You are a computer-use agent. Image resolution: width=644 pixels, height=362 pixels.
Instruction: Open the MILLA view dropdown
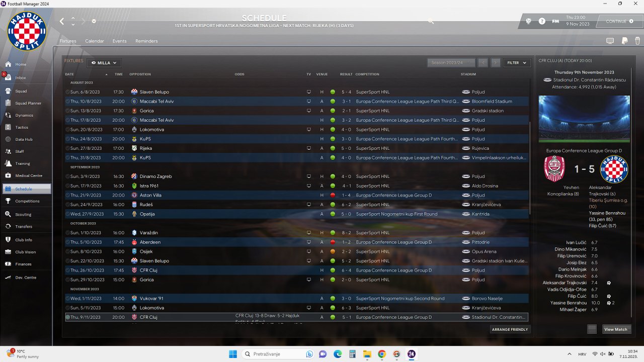[x=104, y=63]
